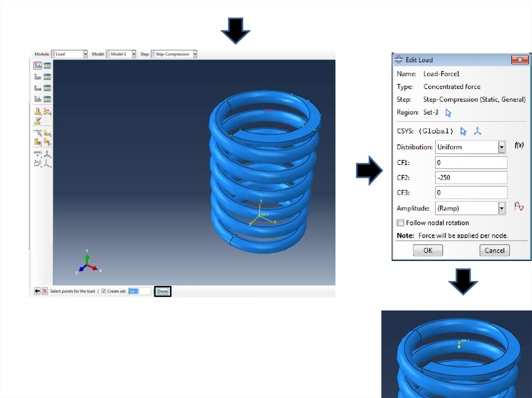Open the Module dropdown showing Load
Viewport: 532px width, 398px height.
[70, 54]
